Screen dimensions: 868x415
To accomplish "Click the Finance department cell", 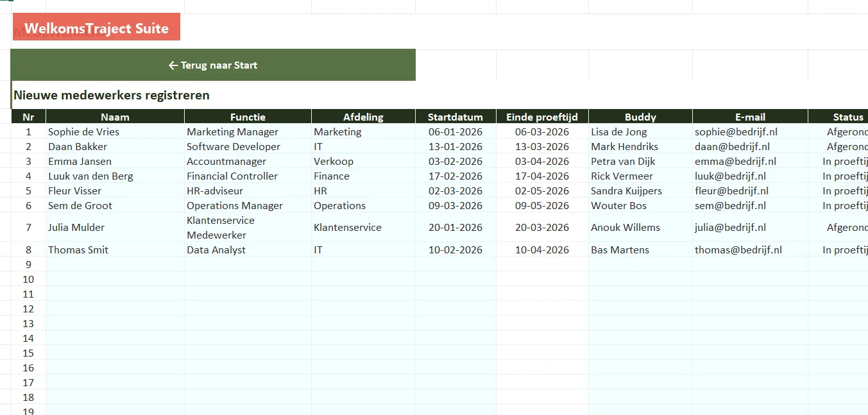I will coord(364,176).
